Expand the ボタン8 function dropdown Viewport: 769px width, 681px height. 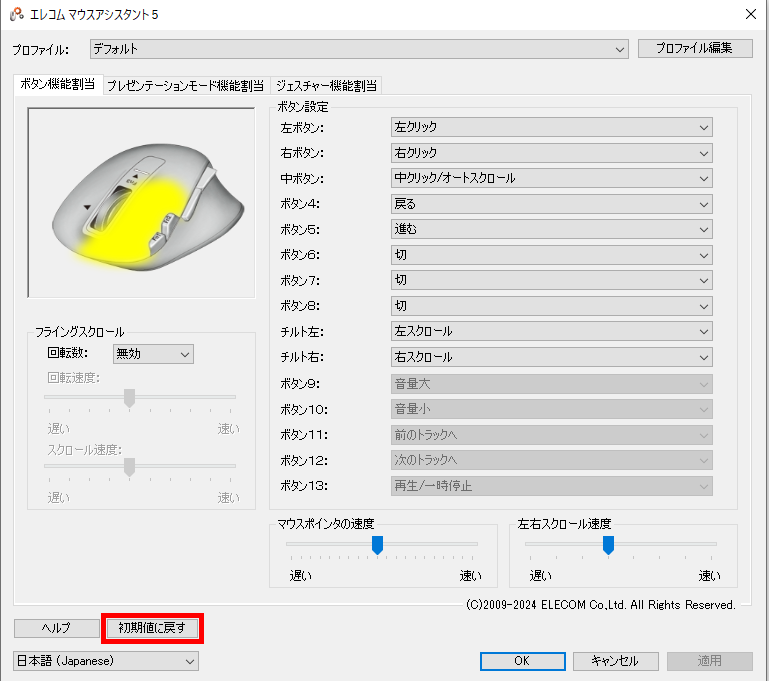(551, 306)
